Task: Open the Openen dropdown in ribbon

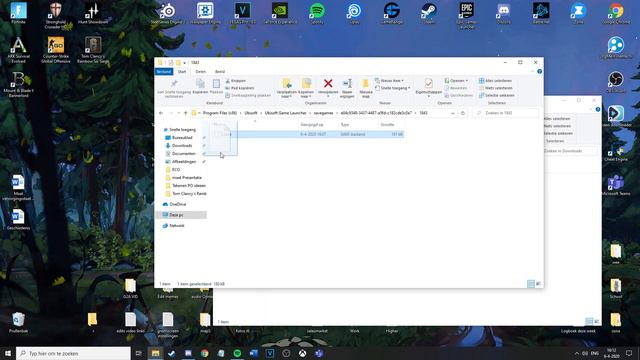Action: pos(457,81)
